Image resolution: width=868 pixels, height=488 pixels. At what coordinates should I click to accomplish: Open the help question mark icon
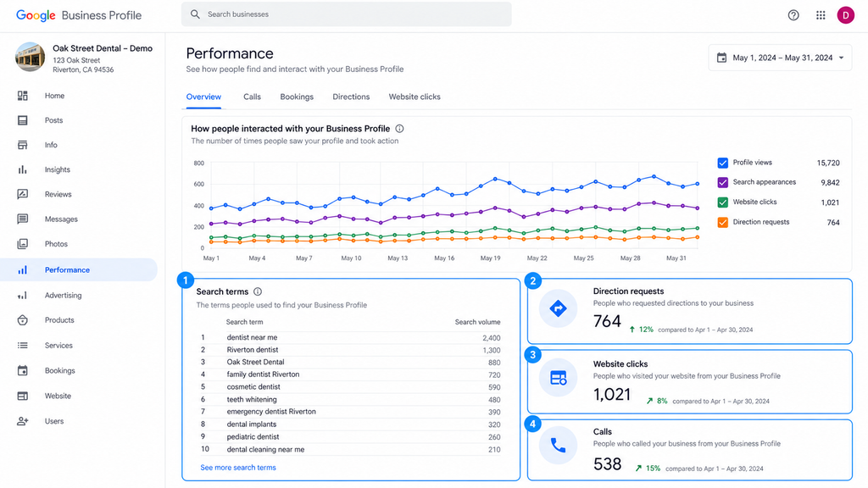pos(793,15)
